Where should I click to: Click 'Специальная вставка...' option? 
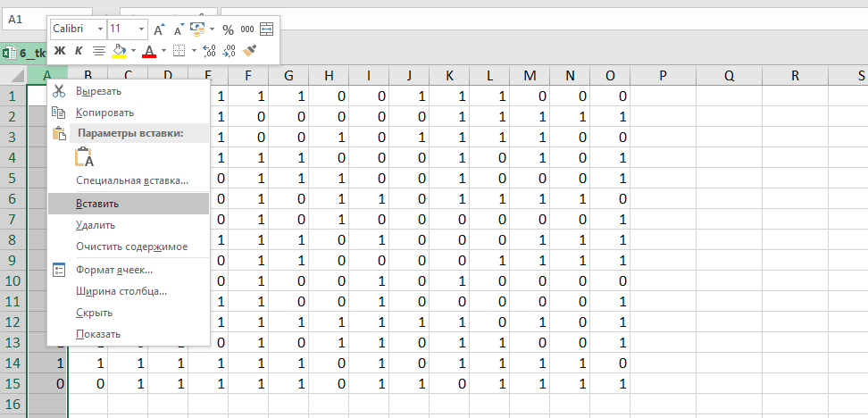(x=132, y=180)
